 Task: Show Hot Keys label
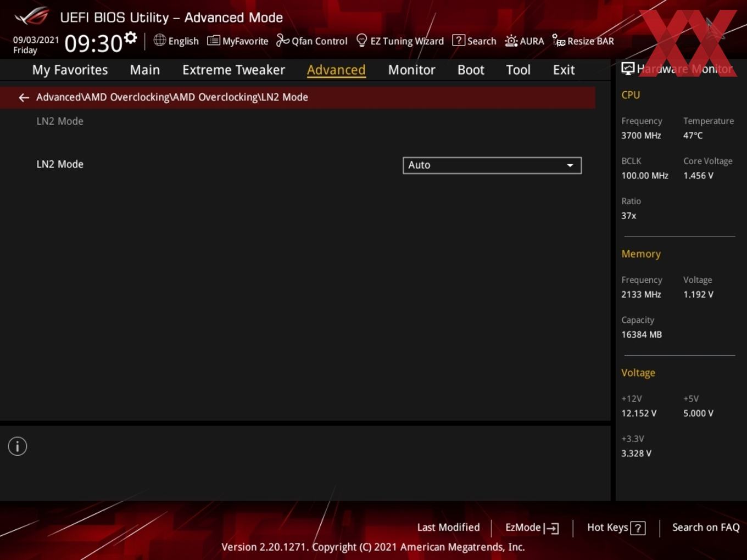click(x=607, y=527)
